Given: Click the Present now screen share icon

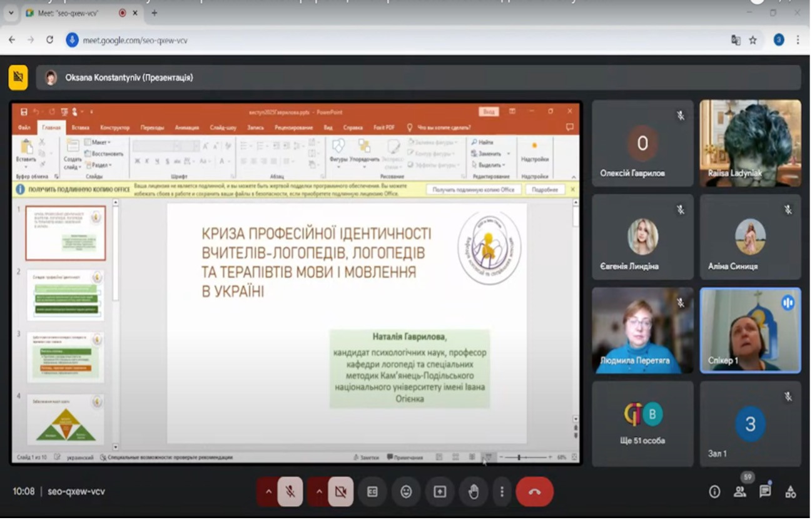Looking at the screenshot, I should coord(440,492).
